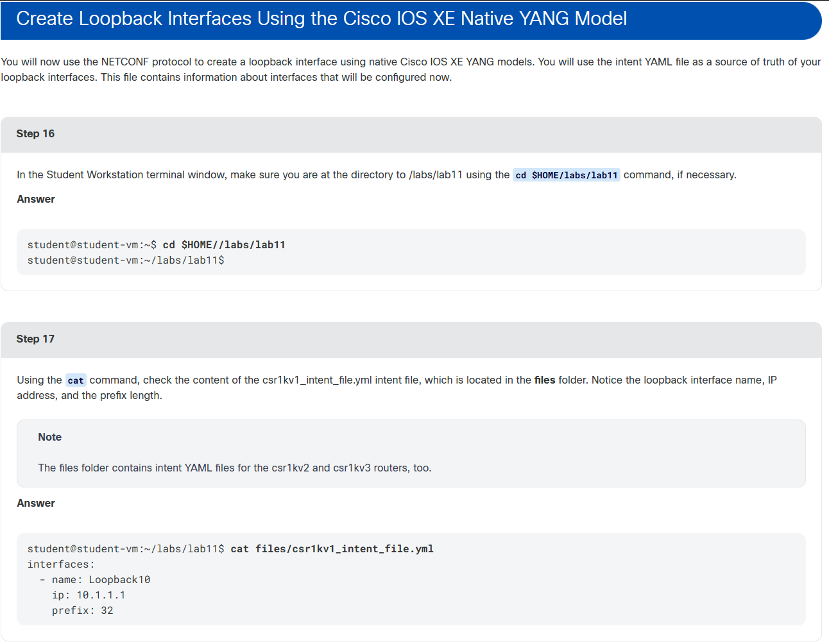Click the inline 'cd $HOME/labs/lab11' command
Screen dimensions: 829x644
567,175
